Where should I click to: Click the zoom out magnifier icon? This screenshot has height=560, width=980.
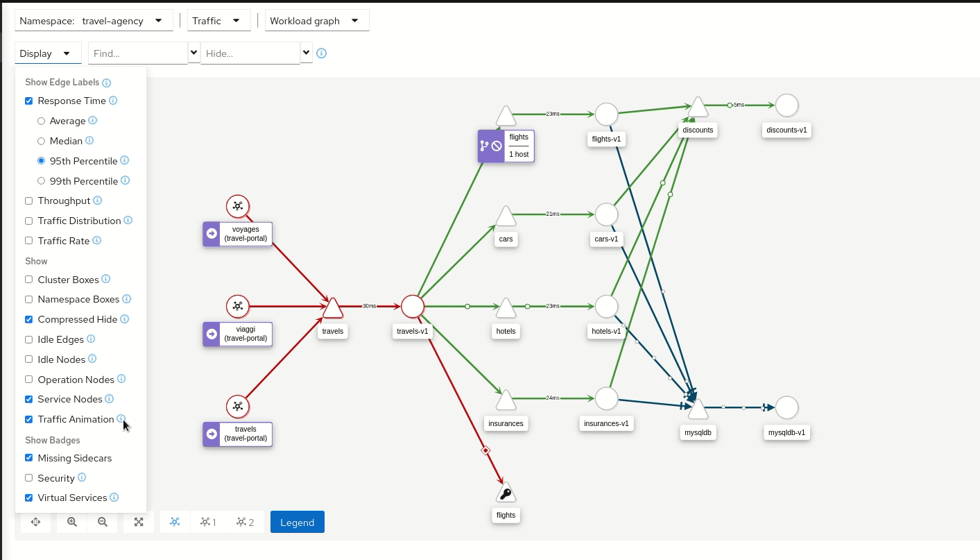coord(103,522)
